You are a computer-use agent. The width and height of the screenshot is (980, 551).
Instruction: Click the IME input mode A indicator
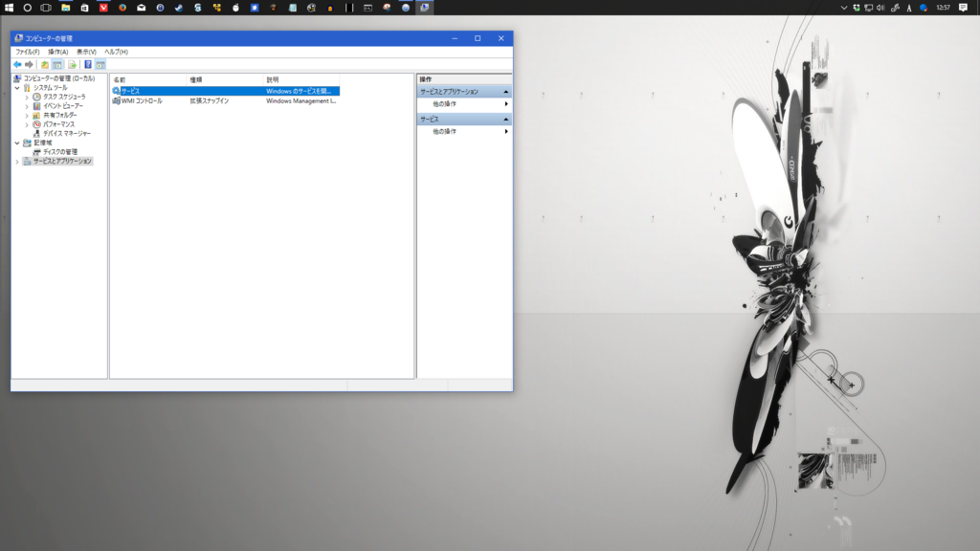point(909,8)
